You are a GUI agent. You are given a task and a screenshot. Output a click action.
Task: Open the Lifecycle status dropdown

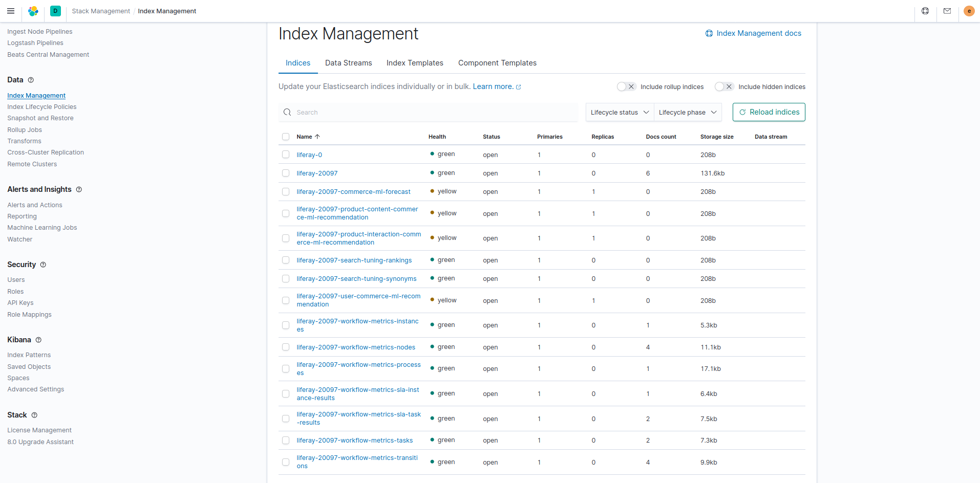(620, 112)
